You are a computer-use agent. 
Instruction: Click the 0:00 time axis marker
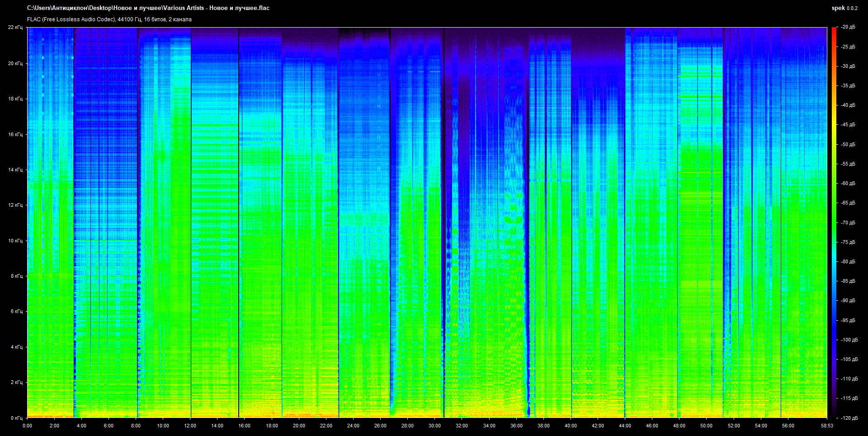tap(27, 426)
